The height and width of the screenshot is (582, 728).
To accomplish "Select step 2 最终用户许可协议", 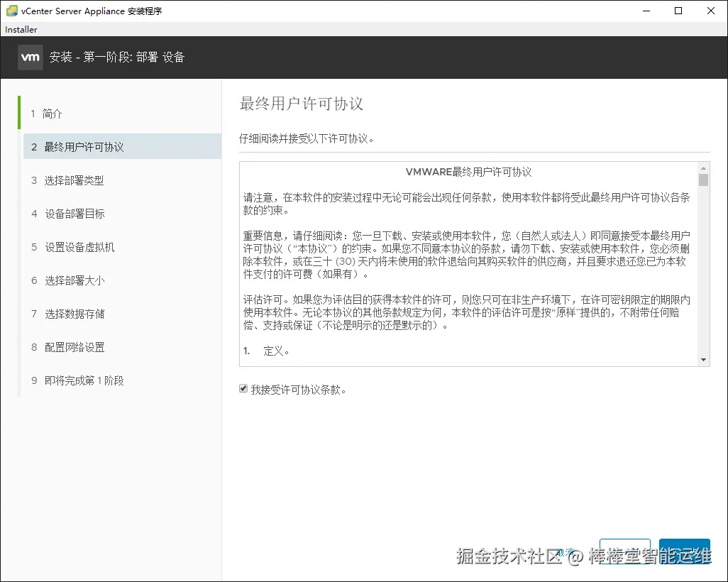I will coord(122,147).
